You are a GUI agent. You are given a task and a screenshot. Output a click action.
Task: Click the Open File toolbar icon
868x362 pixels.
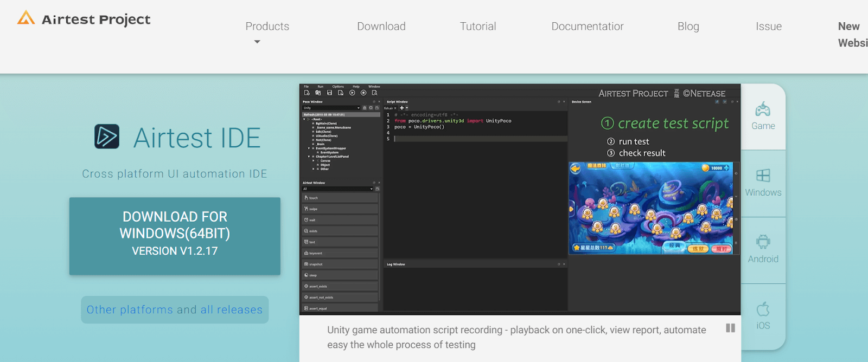pos(318,93)
